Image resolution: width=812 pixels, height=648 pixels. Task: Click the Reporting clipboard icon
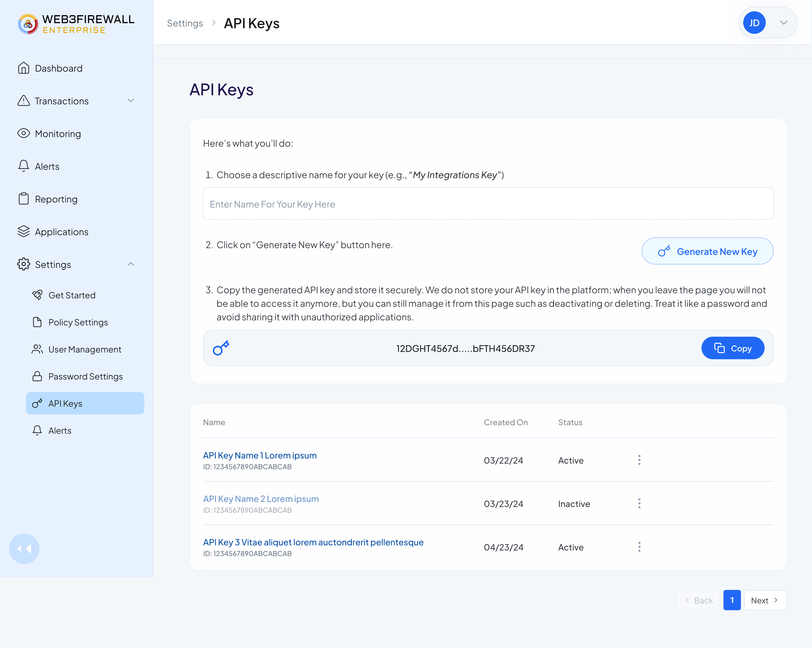(x=23, y=199)
